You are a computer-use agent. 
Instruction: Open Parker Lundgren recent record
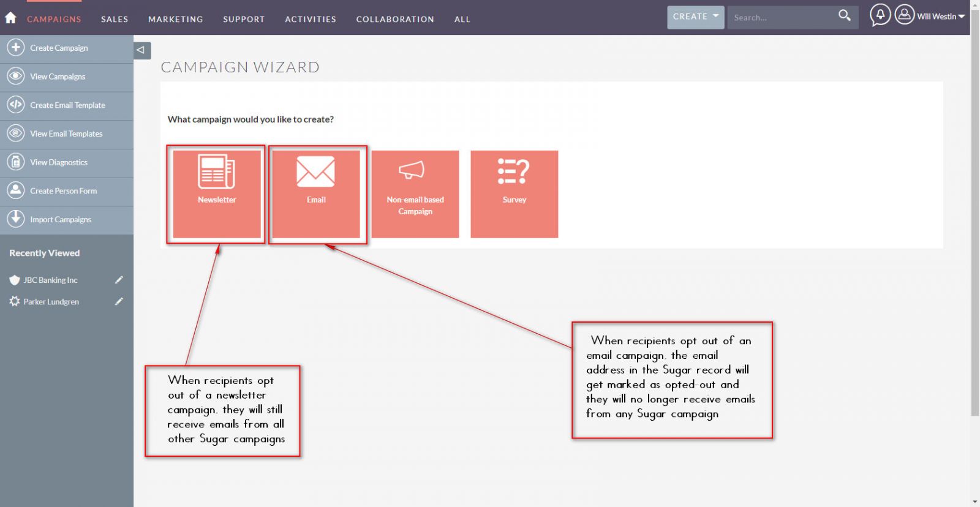coord(51,302)
